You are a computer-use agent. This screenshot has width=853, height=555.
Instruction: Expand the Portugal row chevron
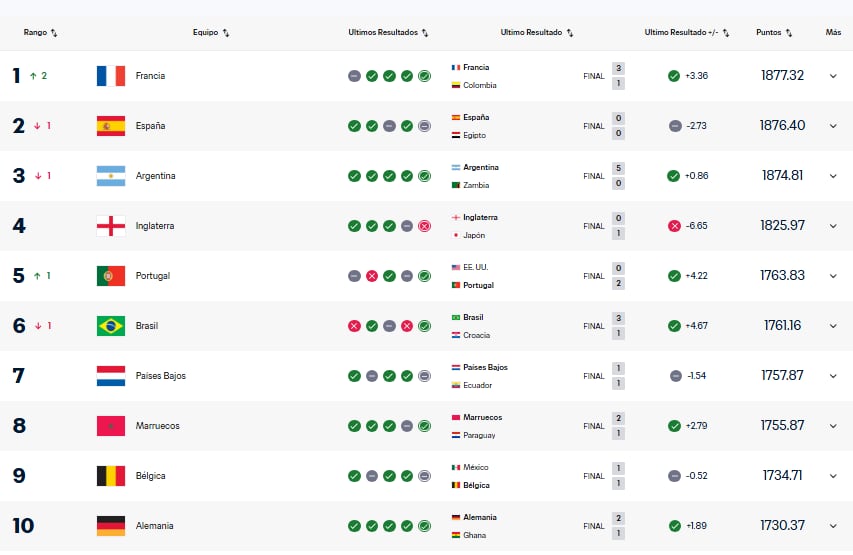(833, 276)
